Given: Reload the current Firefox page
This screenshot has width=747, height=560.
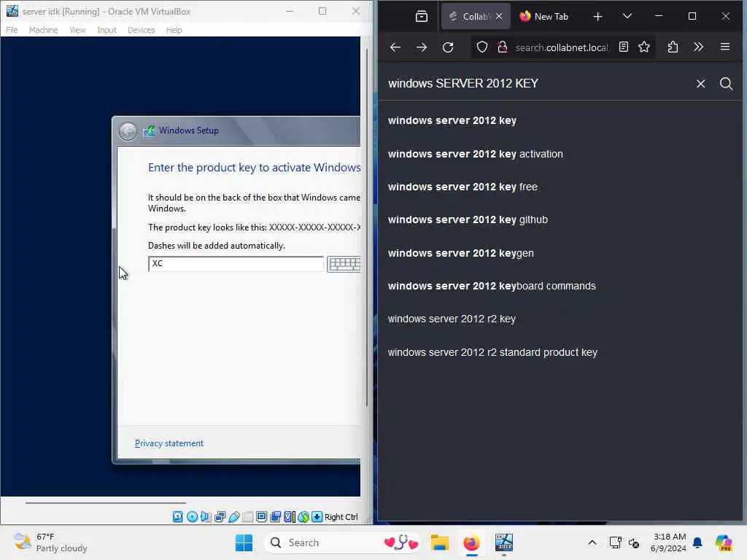Looking at the screenshot, I should (x=448, y=47).
